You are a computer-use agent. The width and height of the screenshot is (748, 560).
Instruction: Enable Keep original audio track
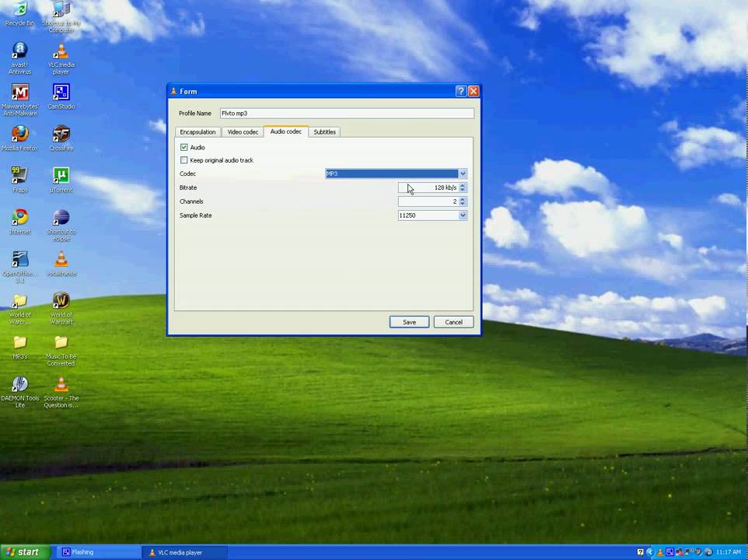pos(184,160)
